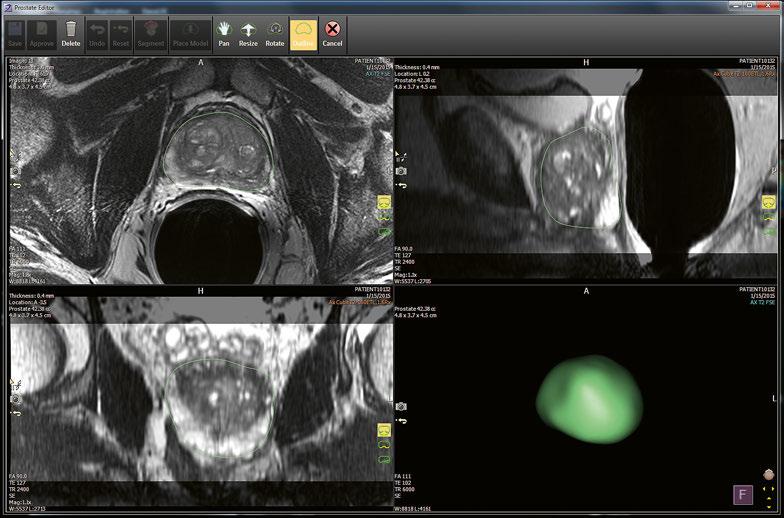Reset the 3D model view orientation
The image size is (784, 518).
[x=401, y=421]
